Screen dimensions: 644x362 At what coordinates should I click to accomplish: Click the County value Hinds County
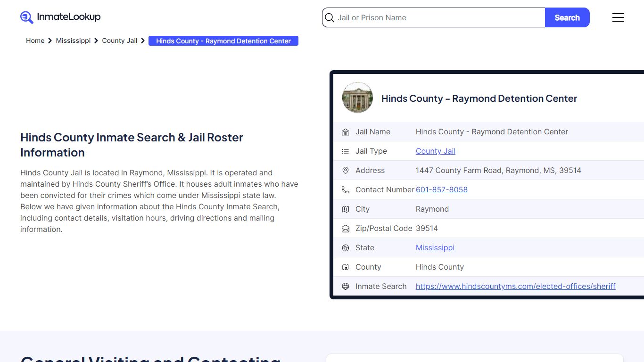[x=440, y=267]
